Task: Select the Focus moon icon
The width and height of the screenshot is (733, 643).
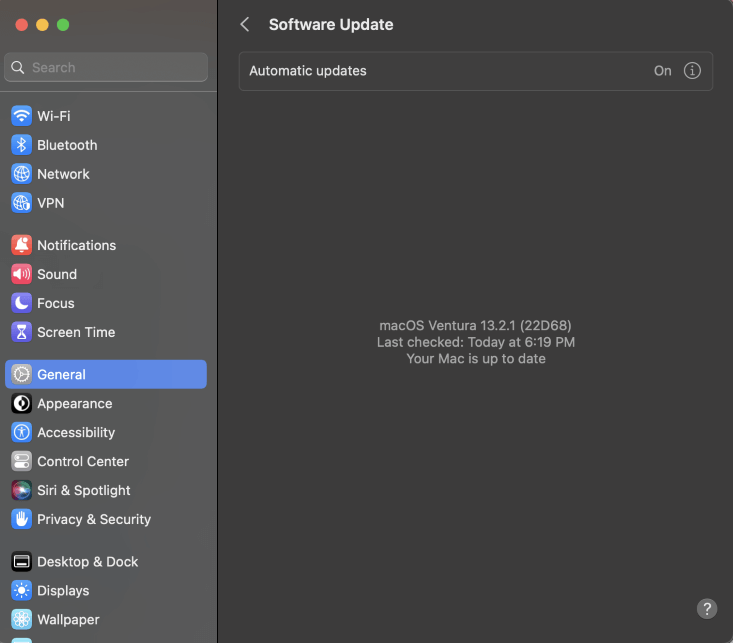Action: point(21,303)
